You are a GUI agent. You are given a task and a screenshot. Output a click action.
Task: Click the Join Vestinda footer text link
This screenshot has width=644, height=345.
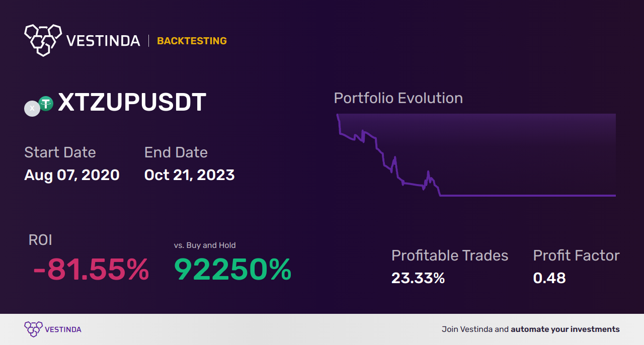(x=531, y=329)
